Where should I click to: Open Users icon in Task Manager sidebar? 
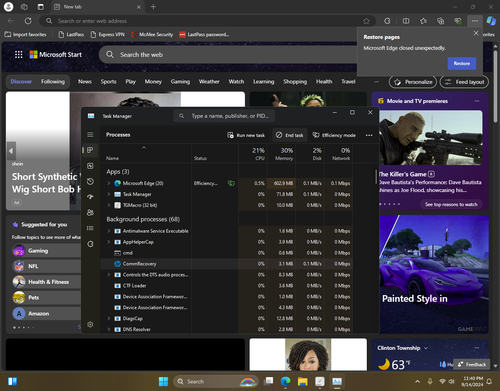(90, 213)
